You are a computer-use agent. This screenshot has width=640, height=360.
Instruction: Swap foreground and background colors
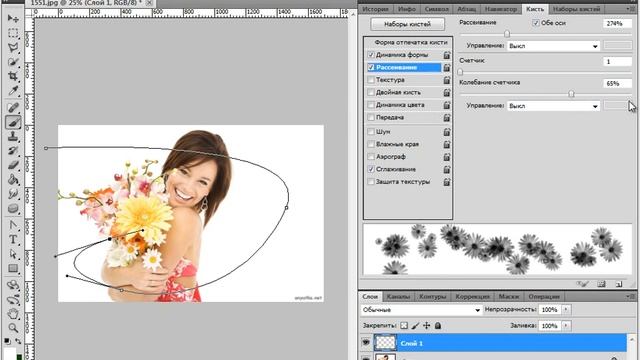18,340
